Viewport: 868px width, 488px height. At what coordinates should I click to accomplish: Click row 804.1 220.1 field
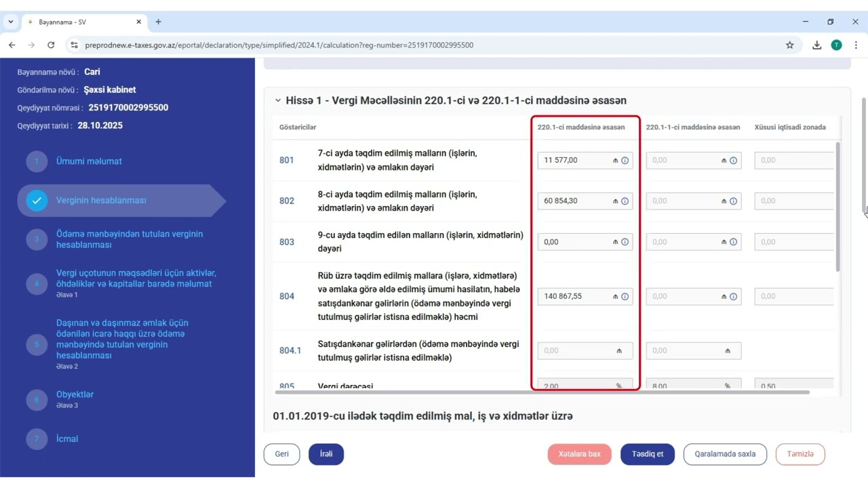coord(585,350)
